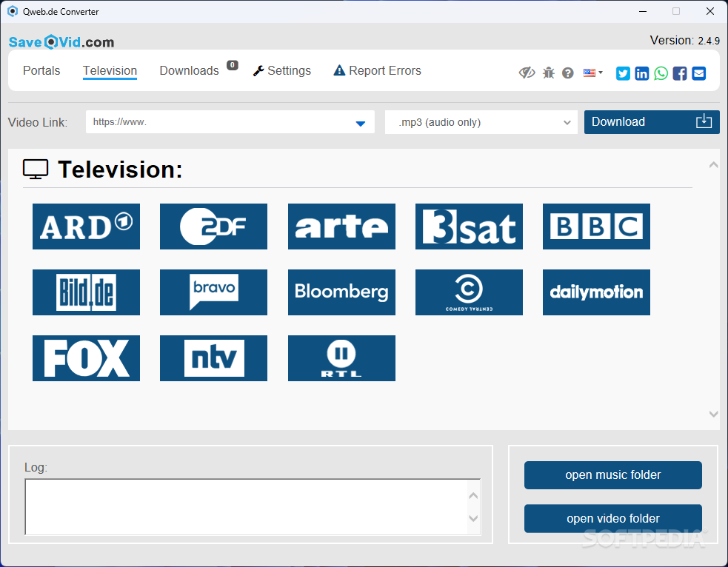Image resolution: width=728 pixels, height=567 pixels.
Task: Open the Report Errors tab
Action: point(378,70)
